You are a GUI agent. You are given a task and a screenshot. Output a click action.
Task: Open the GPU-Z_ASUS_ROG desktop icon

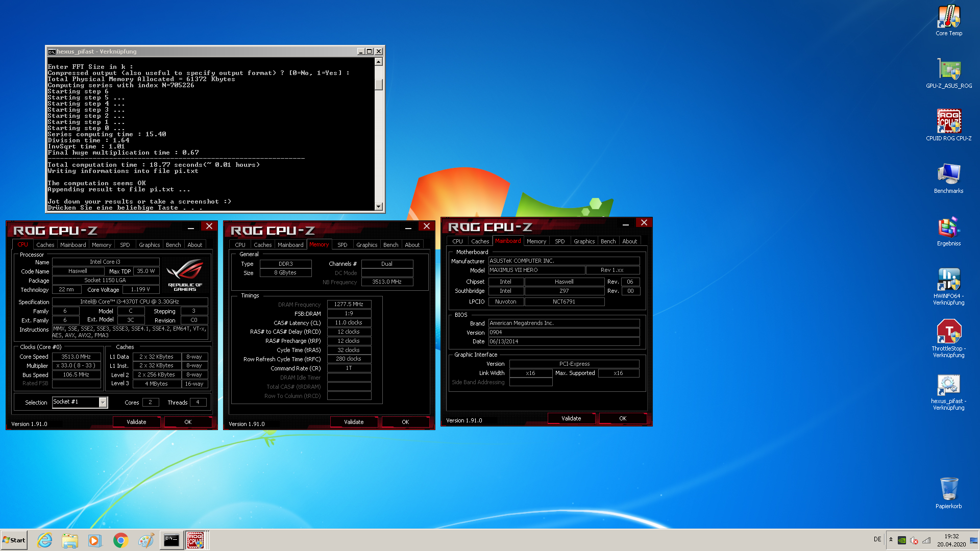[949, 73]
